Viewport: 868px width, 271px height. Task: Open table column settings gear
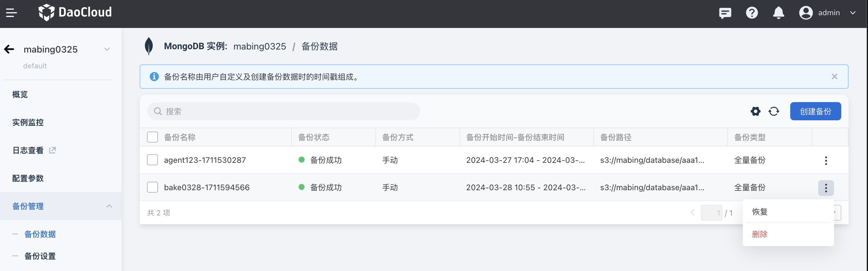tap(755, 111)
